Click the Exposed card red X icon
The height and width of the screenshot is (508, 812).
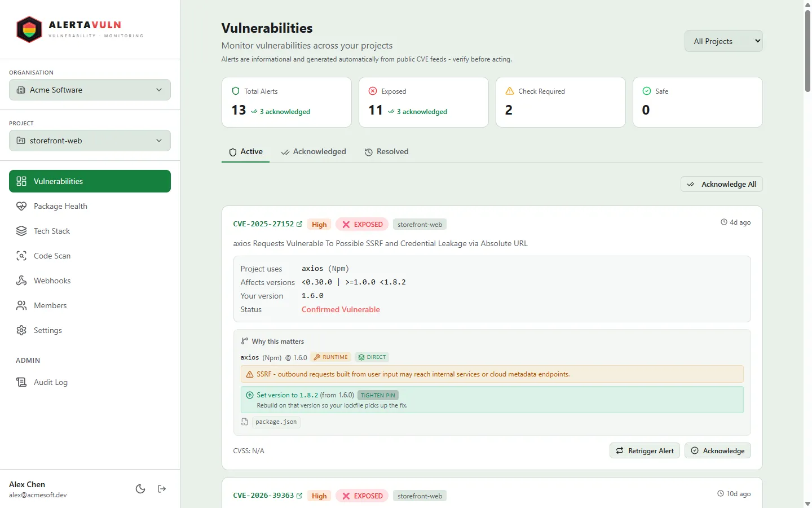(373, 91)
